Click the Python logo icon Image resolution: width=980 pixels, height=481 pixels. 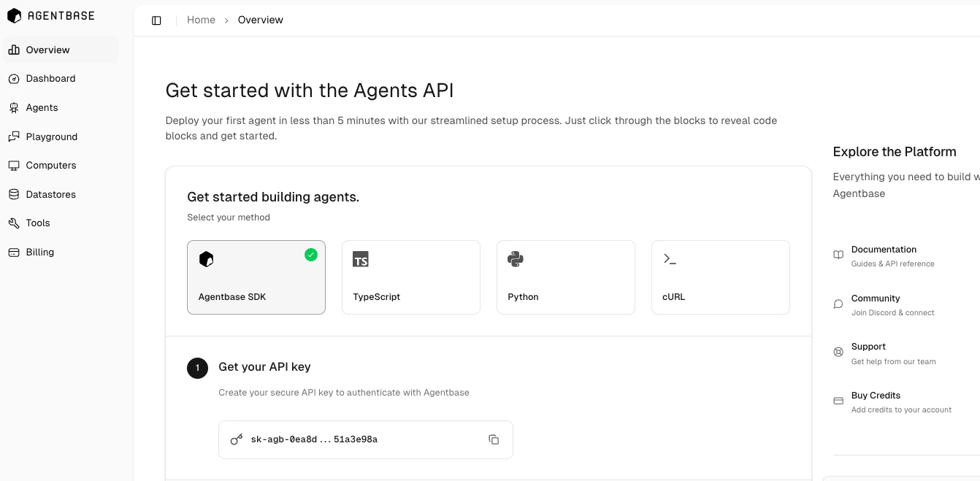[x=516, y=259]
